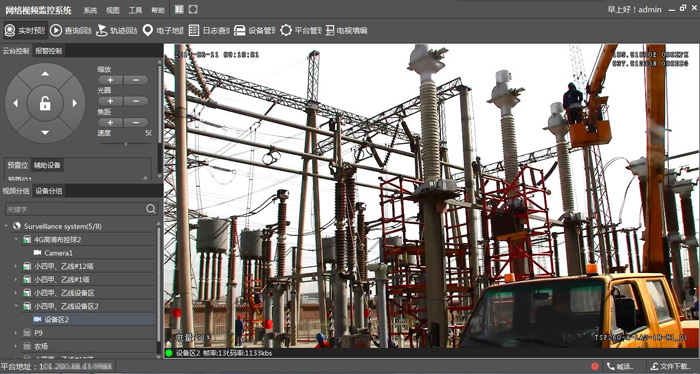Toggle the PTZ lock in the center

[x=45, y=103]
